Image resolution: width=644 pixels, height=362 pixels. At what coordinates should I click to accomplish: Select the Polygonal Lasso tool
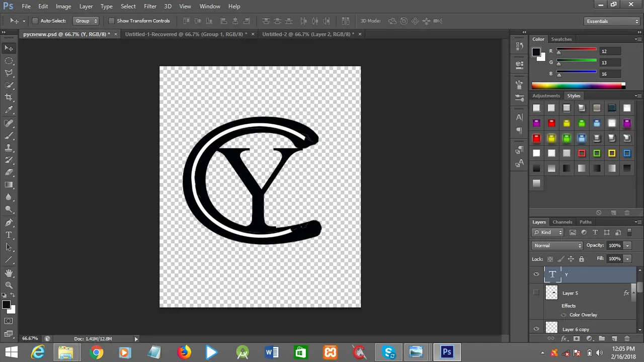[x=9, y=73]
